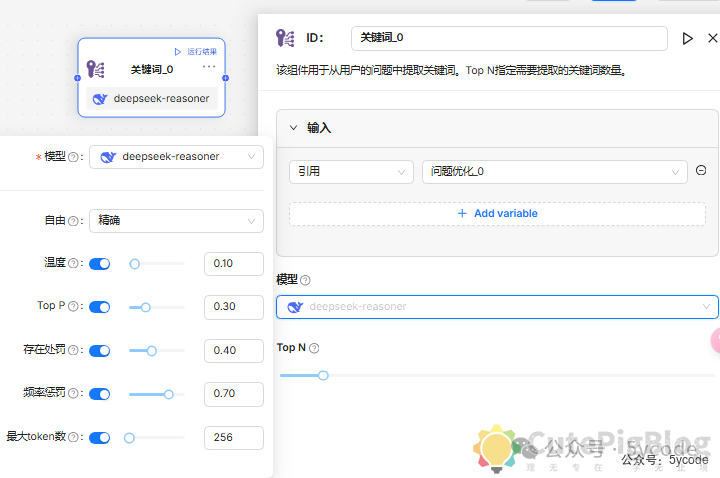Click the help icon beside Top P
720x478 pixels.
pos(73,306)
